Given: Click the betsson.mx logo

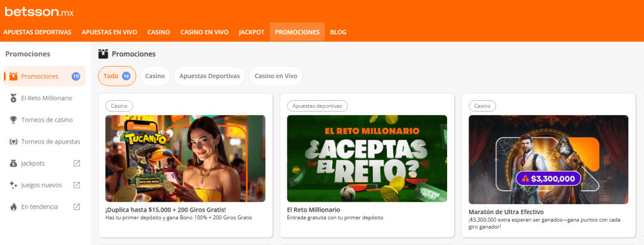Looking at the screenshot, I should coord(39,12).
